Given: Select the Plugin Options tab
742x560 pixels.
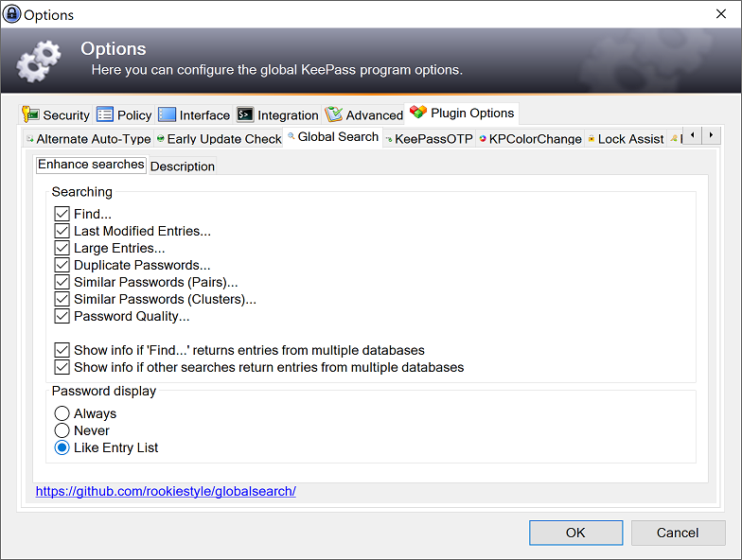Looking at the screenshot, I should 462,114.
